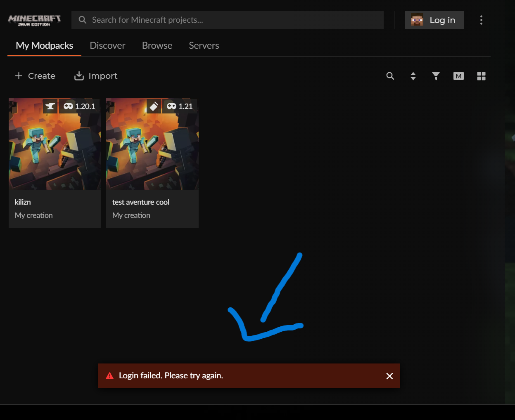Switch to grid view layout

point(481,76)
